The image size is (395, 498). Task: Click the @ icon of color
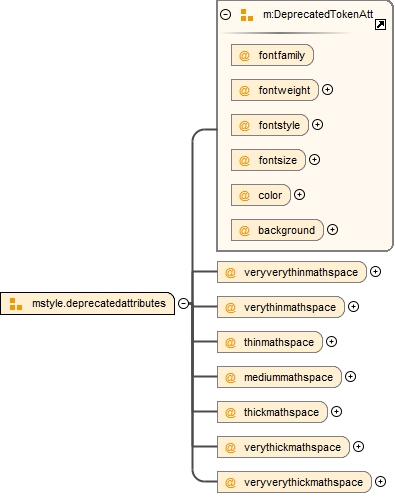click(x=244, y=195)
